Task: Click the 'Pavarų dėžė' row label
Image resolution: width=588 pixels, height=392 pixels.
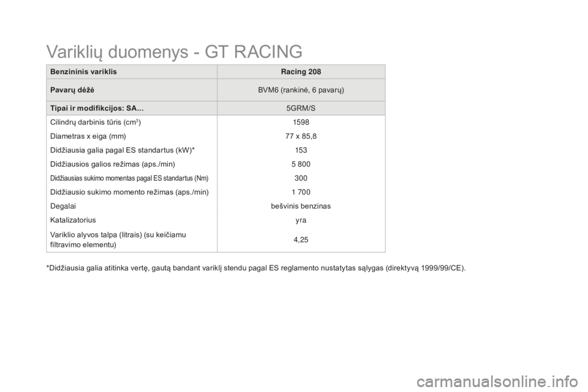Action: coord(72,90)
